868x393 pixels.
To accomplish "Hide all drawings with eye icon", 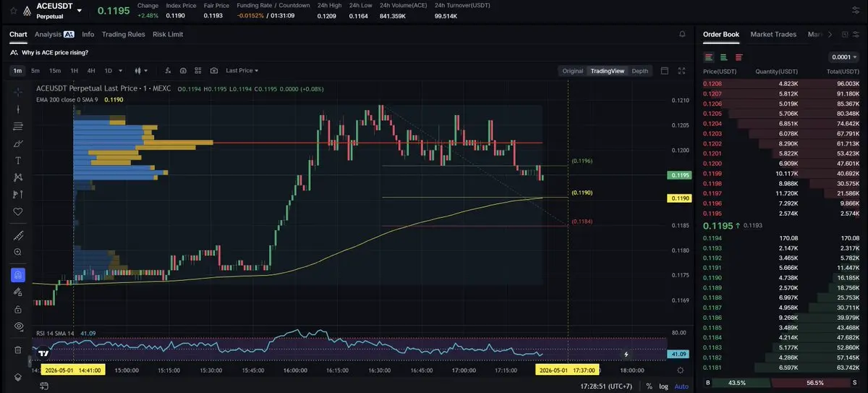I will coord(18,326).
